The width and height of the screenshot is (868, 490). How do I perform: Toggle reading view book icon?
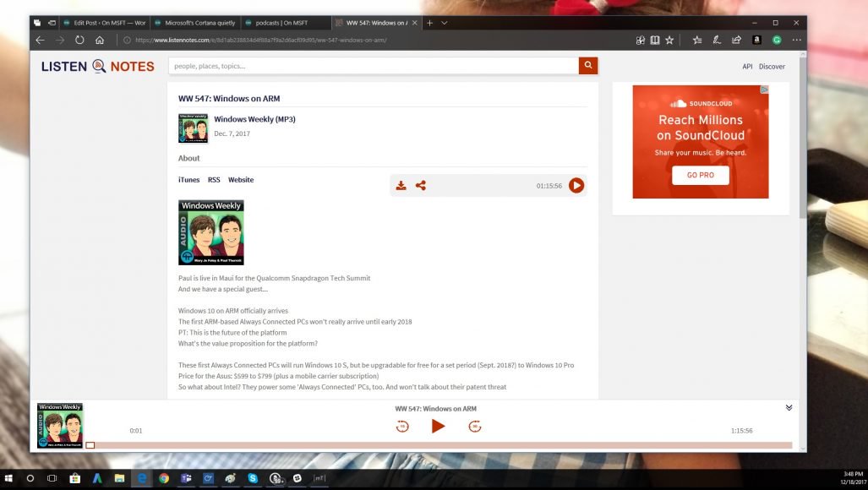click(655, 40)
